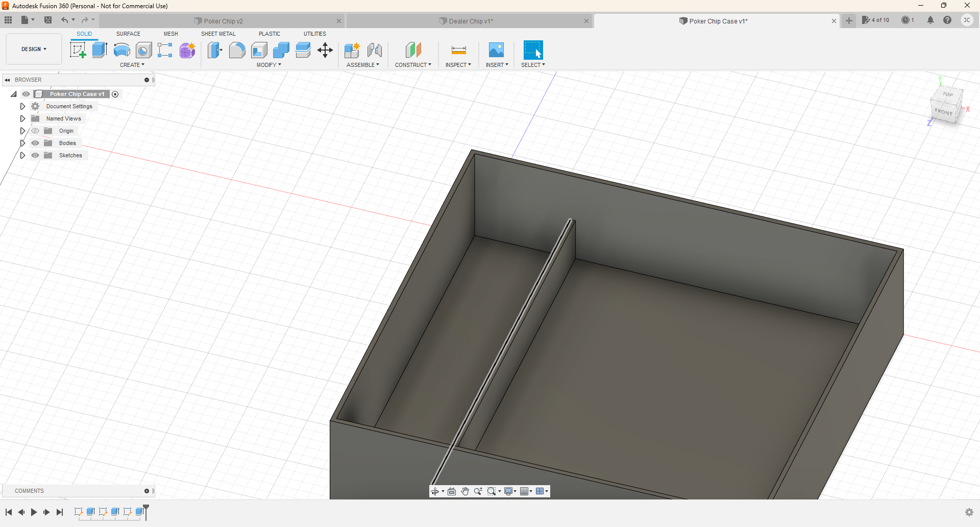This screenshot has height=527, width=980.
Task: Show the Origin folder via eye icon
Action: [x=35, y=131]
